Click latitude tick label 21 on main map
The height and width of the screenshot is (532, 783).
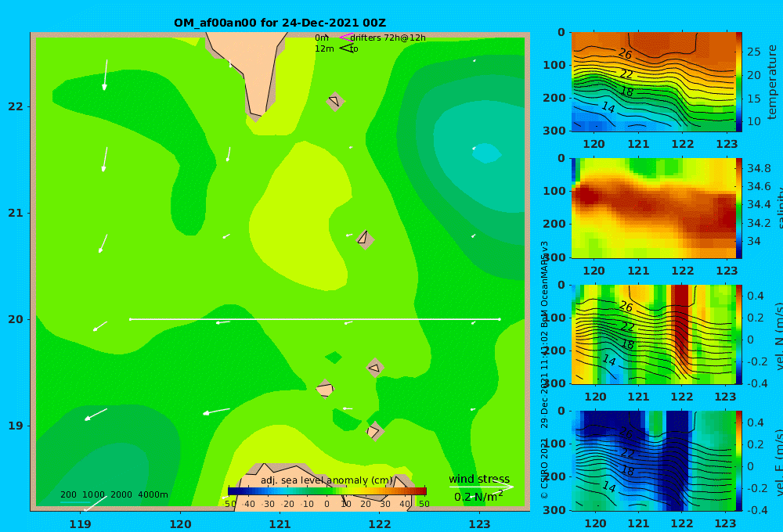[16, 213]
